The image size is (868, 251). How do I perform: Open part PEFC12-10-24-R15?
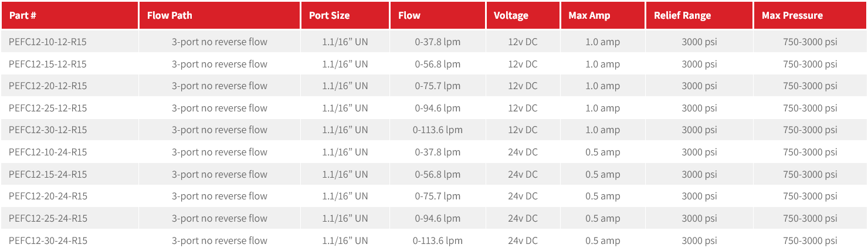(x=48, y=152)
